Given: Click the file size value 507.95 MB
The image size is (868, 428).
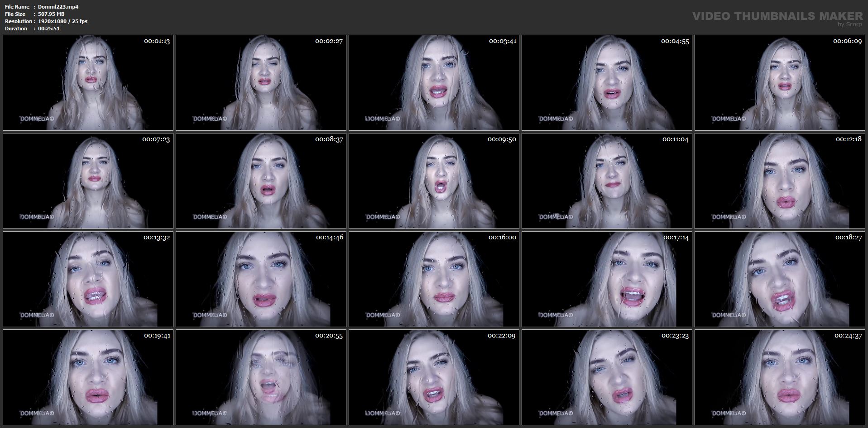Looking at the screenshot, I should [51, 14].
